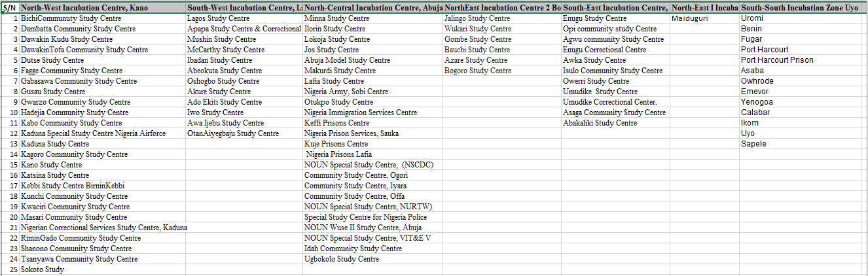Image resolution: width=868 pixels, height=276 pixels.
Task: Select 'Apapa Study Centre & Correctional' cell
Action: coord(244,29)
